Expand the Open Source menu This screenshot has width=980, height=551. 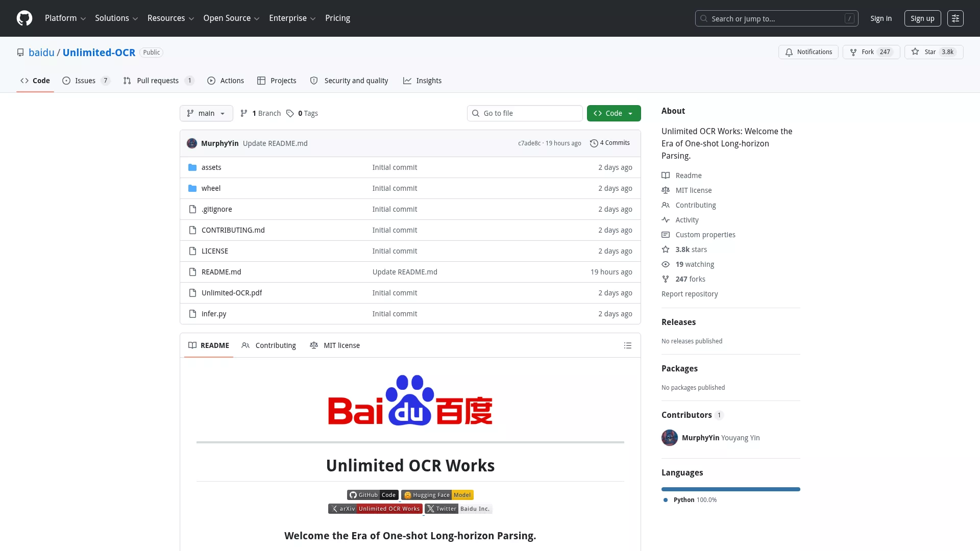(231, 18)
